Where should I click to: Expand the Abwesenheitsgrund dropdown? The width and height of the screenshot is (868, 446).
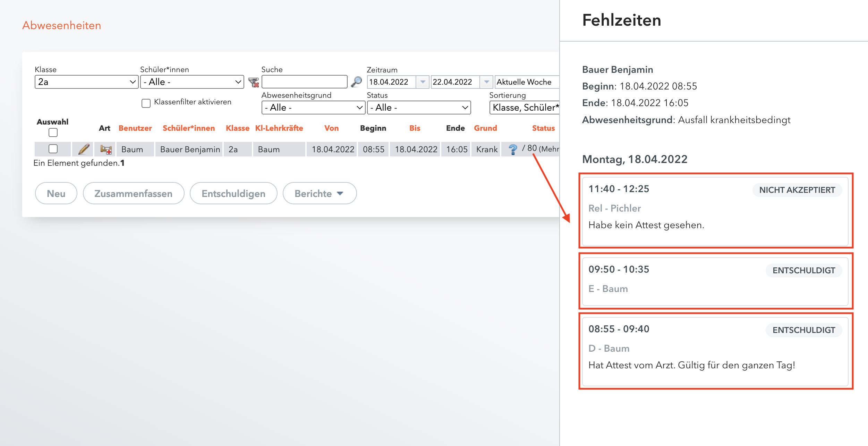point(313,108)
